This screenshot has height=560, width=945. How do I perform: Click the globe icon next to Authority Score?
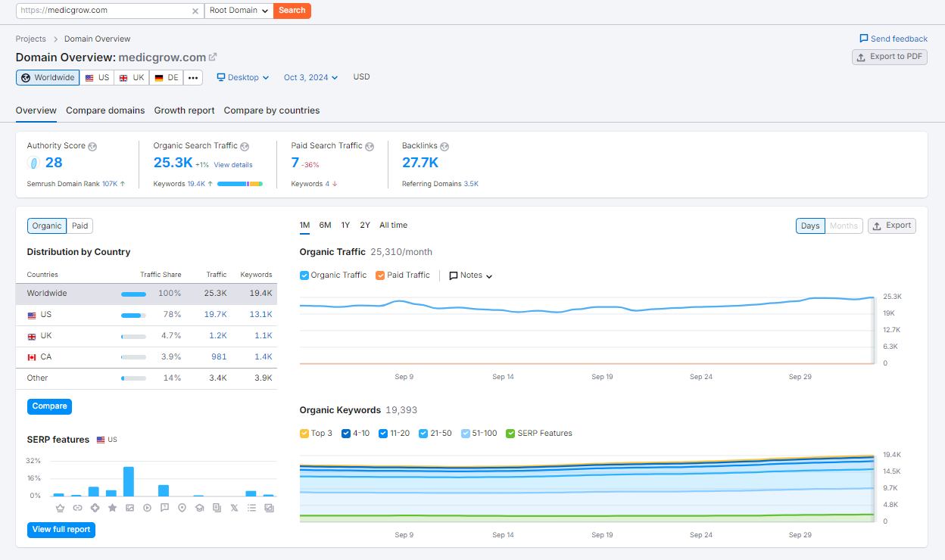(92, 146)
